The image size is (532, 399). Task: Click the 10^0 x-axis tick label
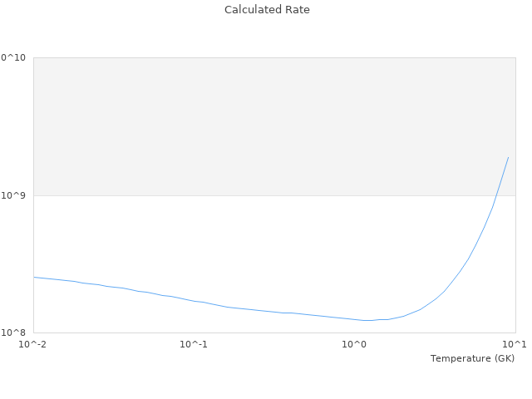(354, 344)
